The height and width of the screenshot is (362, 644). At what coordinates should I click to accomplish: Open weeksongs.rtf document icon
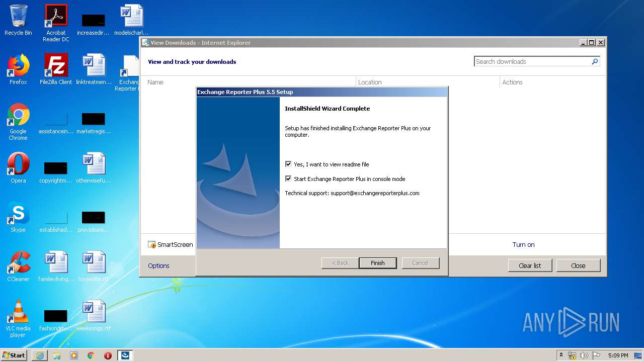coord(94,316)
